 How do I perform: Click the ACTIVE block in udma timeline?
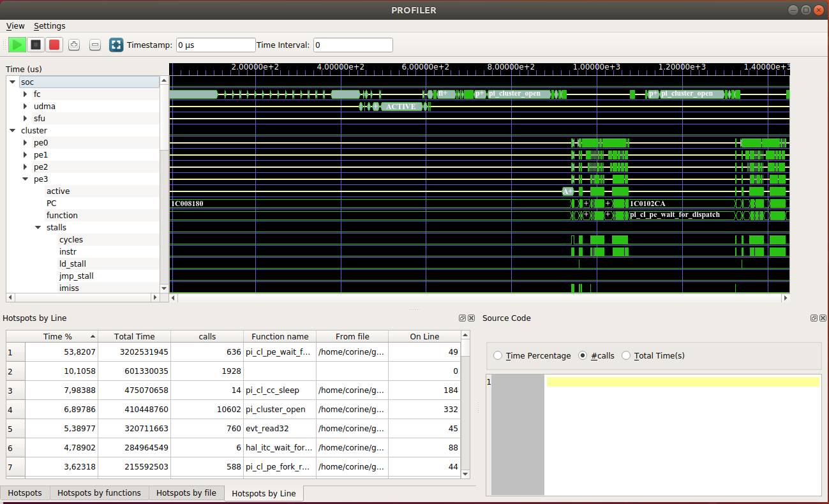point(402,107)
